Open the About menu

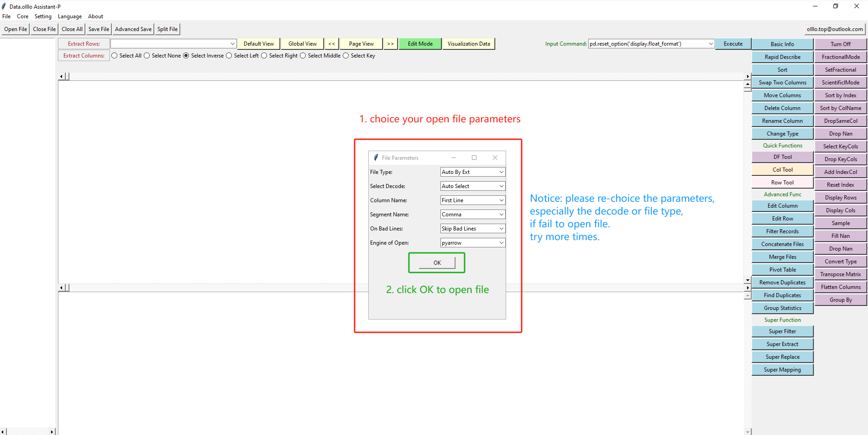[x=96, y=16]
